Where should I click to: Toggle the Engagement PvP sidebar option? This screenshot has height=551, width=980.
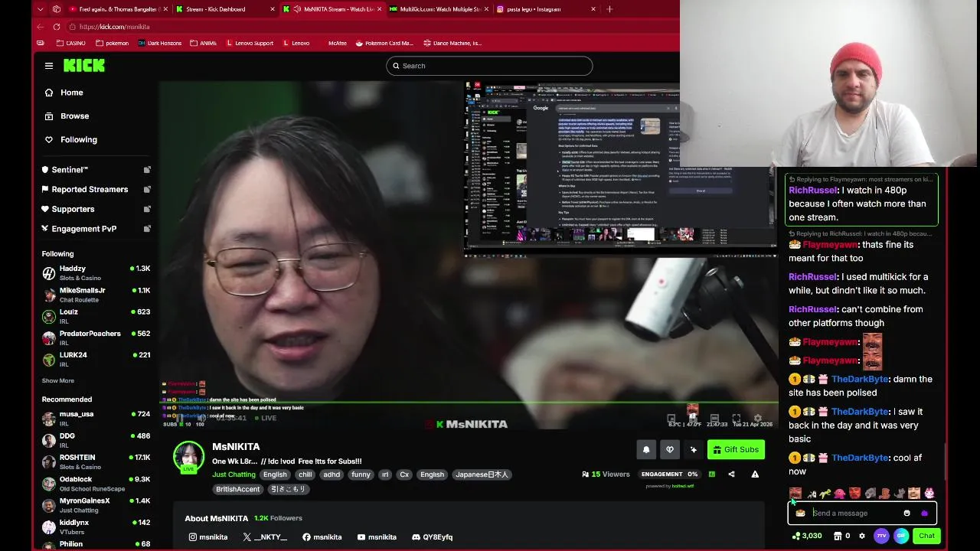[96, 229]
